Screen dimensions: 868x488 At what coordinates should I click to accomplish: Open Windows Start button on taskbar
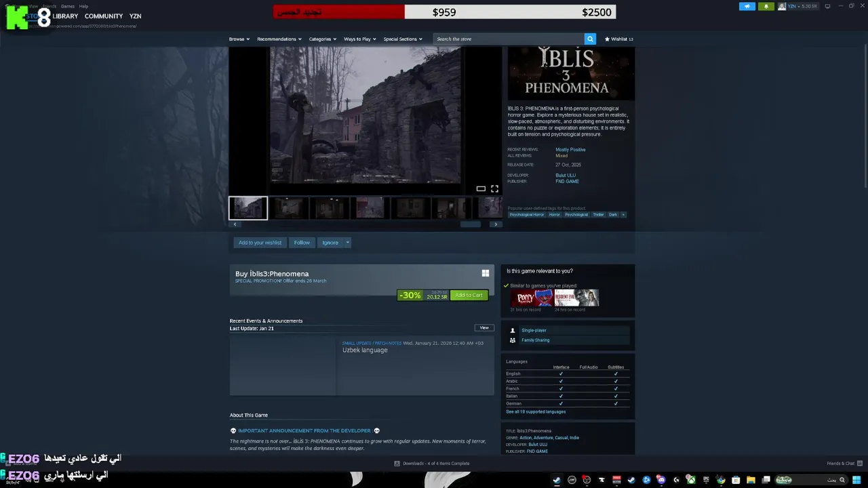click(856, 480)
